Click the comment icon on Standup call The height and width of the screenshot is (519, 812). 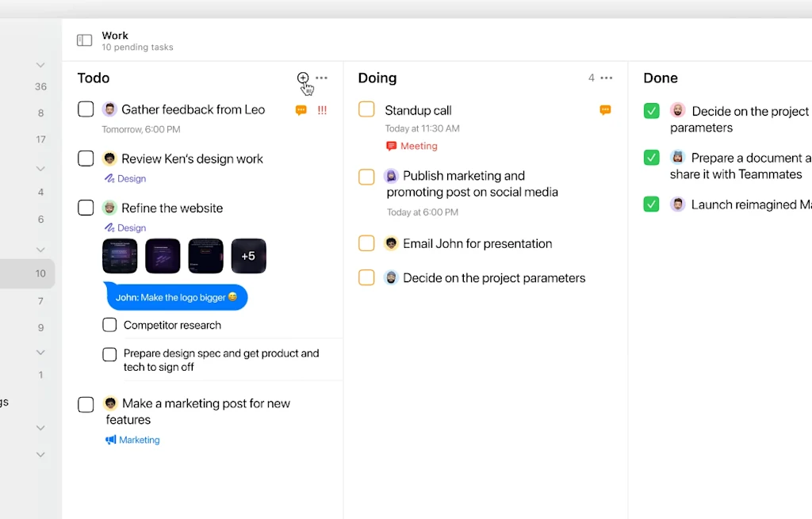605,110
